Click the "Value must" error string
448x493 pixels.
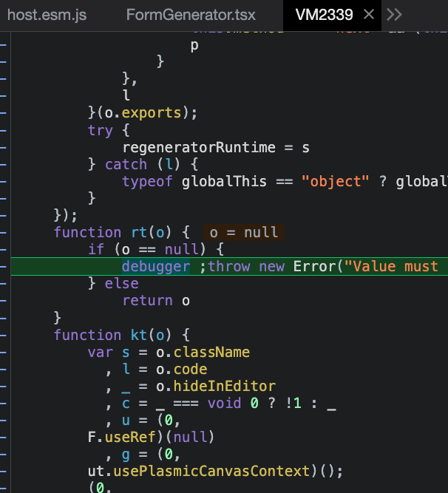pyautogui.click(x=396, y=267)
